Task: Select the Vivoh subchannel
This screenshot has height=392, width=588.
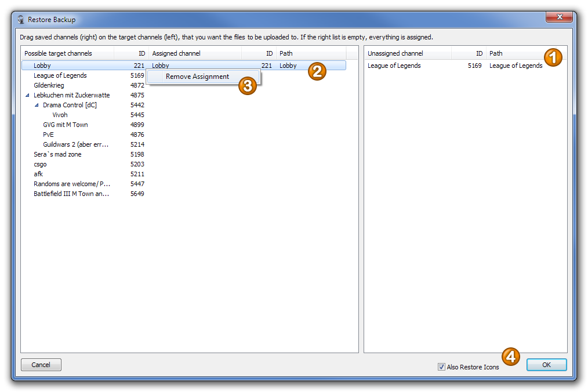Action: tap(60, 115)
